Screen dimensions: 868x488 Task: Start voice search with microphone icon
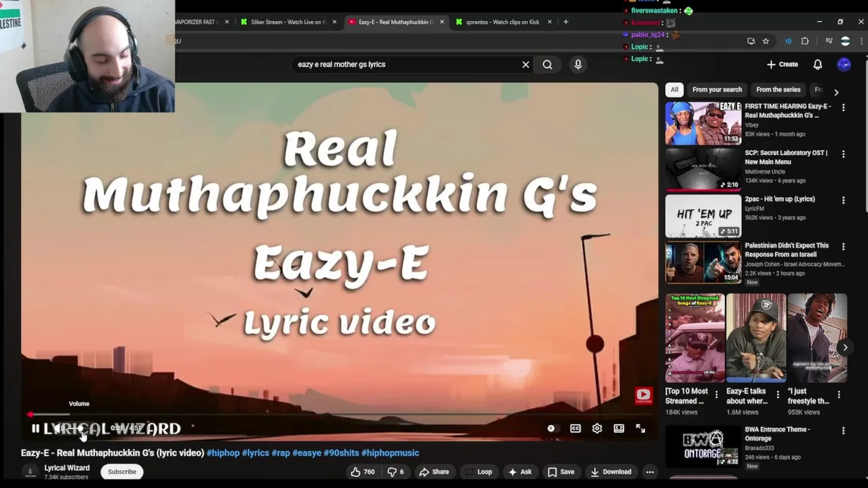coord(578,64)
